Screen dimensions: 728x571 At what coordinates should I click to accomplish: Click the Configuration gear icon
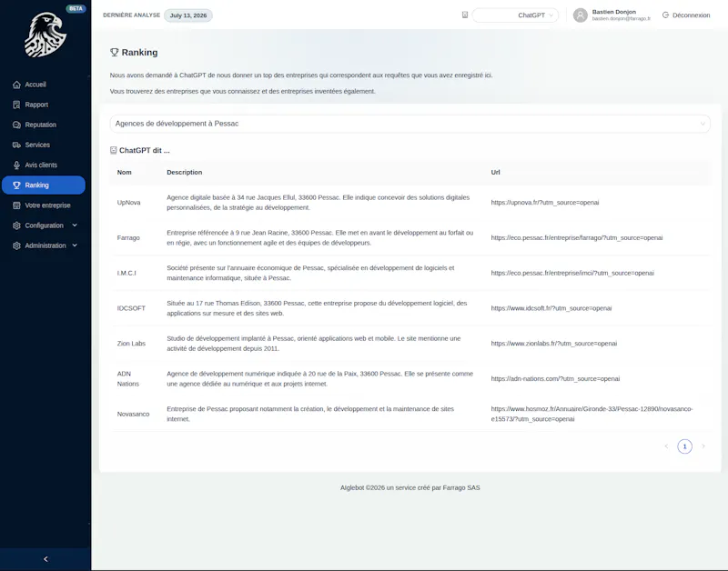click(16, 225)
